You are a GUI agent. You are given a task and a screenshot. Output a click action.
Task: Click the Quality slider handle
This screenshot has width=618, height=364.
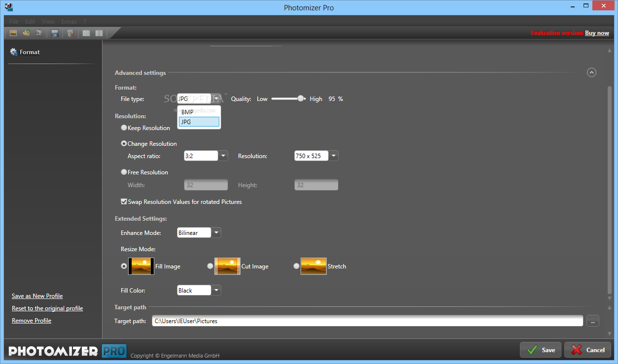301,99
